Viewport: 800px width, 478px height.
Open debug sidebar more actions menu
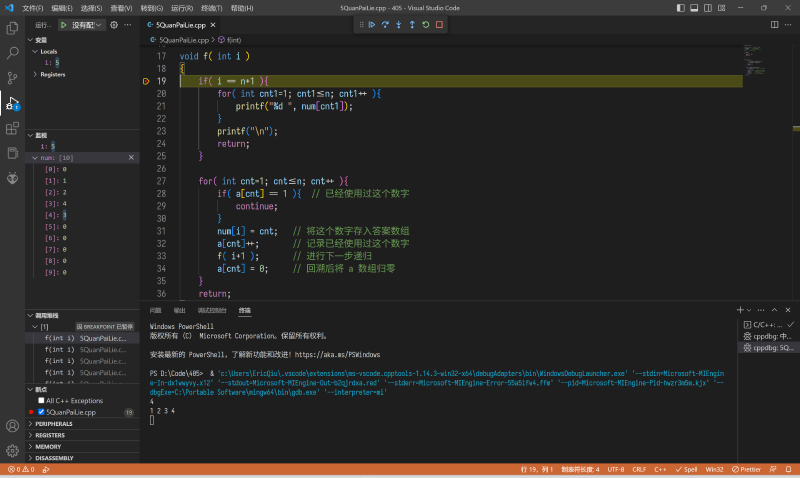click(128, 25)
